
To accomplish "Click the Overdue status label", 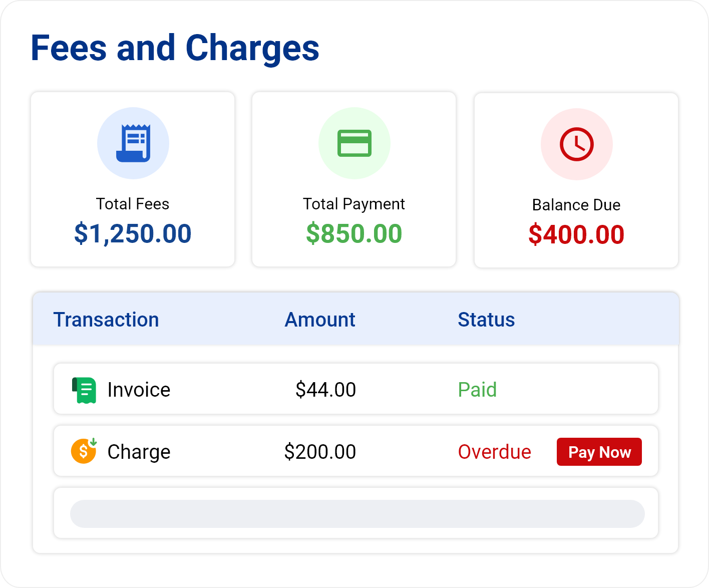I will tap(495, 452).
